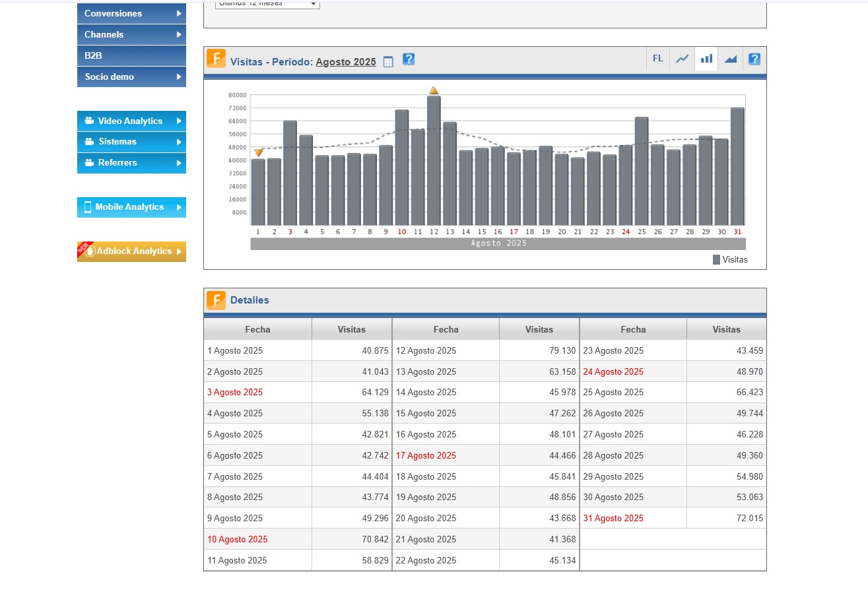
Task: Expand the Conversiones menu
Action: point(131,14)
